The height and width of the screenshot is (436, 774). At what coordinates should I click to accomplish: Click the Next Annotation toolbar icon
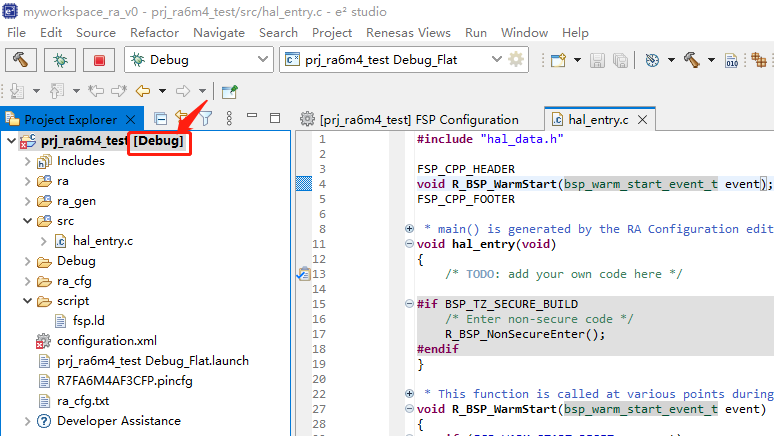tap(17, 91)
